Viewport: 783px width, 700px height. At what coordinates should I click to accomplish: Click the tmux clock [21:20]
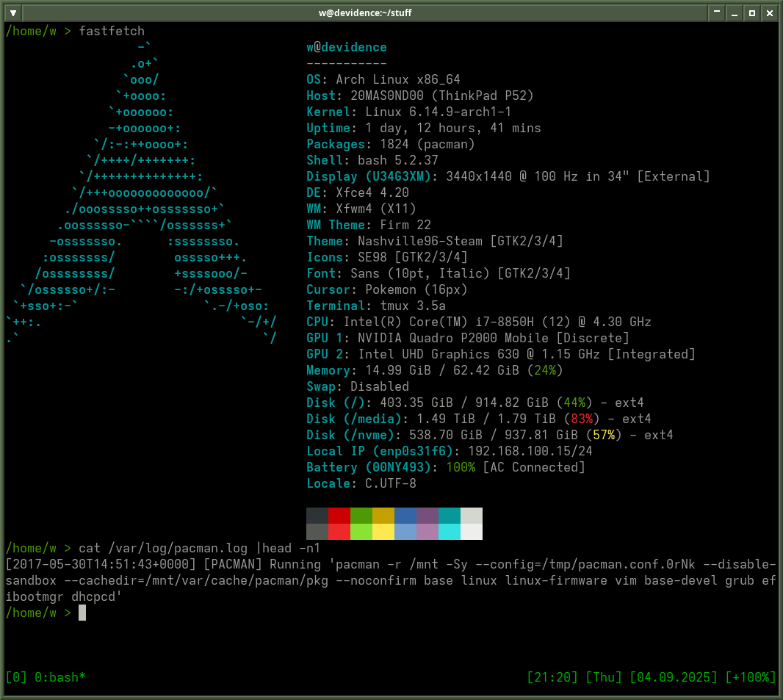552,677
